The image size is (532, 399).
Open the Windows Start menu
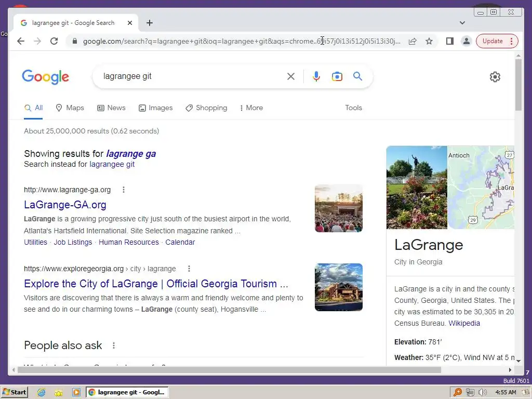[14, 392]
